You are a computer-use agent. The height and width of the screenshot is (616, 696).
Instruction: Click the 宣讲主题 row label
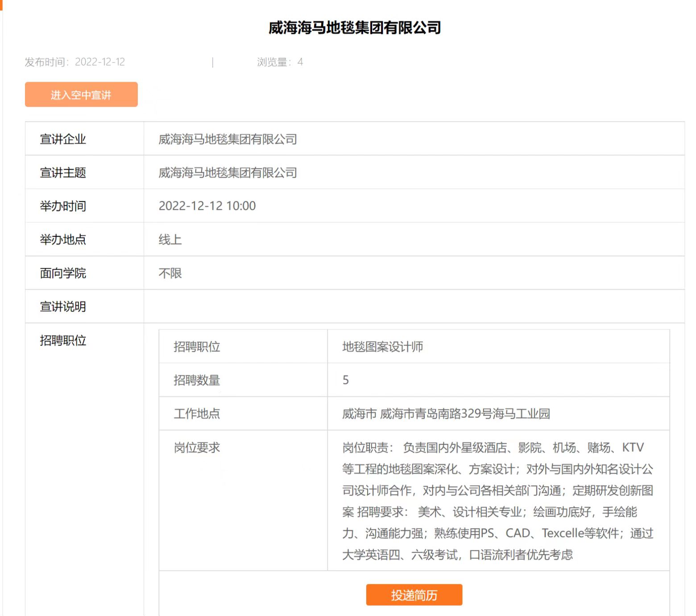[x=63, y=173]
